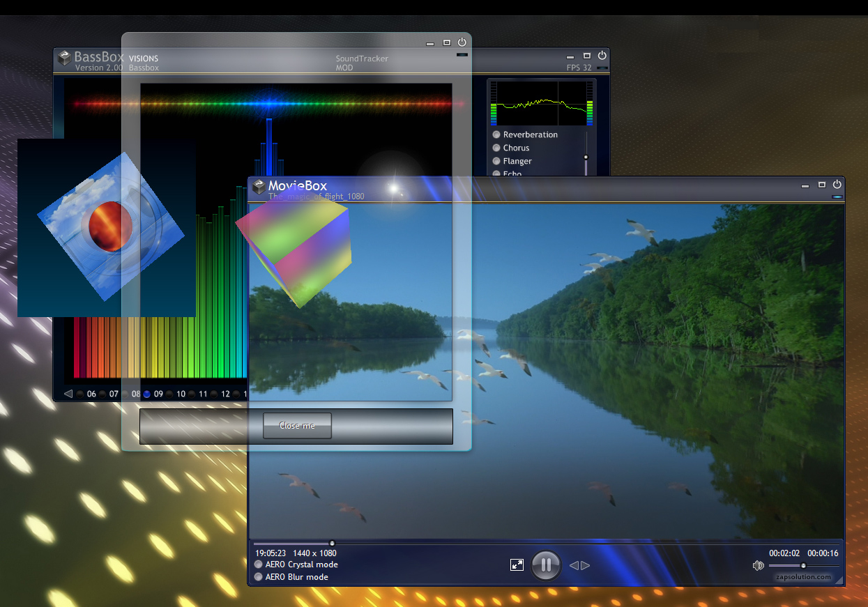The image size is (868, 607).
Task: Click the '00:02:02' time in MovieBox
Action: [x=784, y=553]
